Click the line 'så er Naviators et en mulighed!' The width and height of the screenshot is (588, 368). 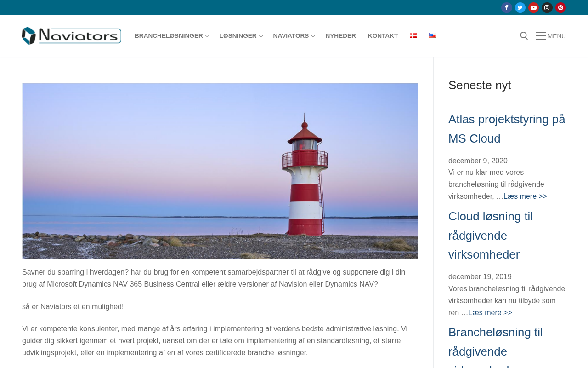73,307
